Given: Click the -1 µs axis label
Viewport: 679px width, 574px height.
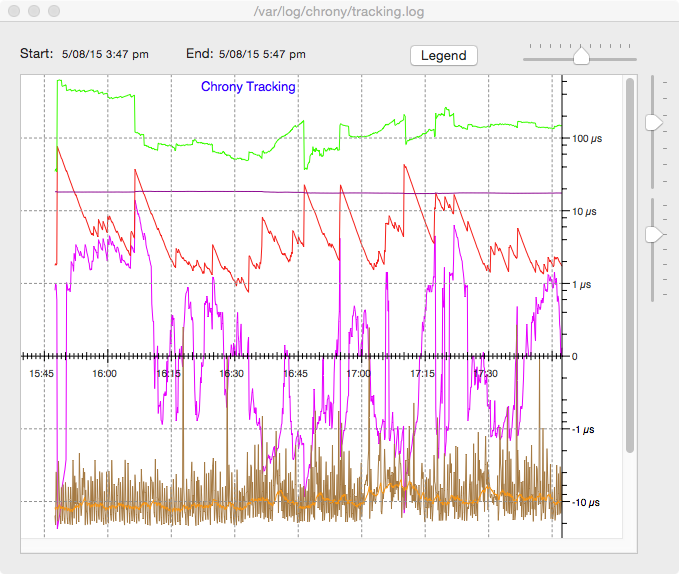Looking at the screenshot, I should tap(583, 430).
